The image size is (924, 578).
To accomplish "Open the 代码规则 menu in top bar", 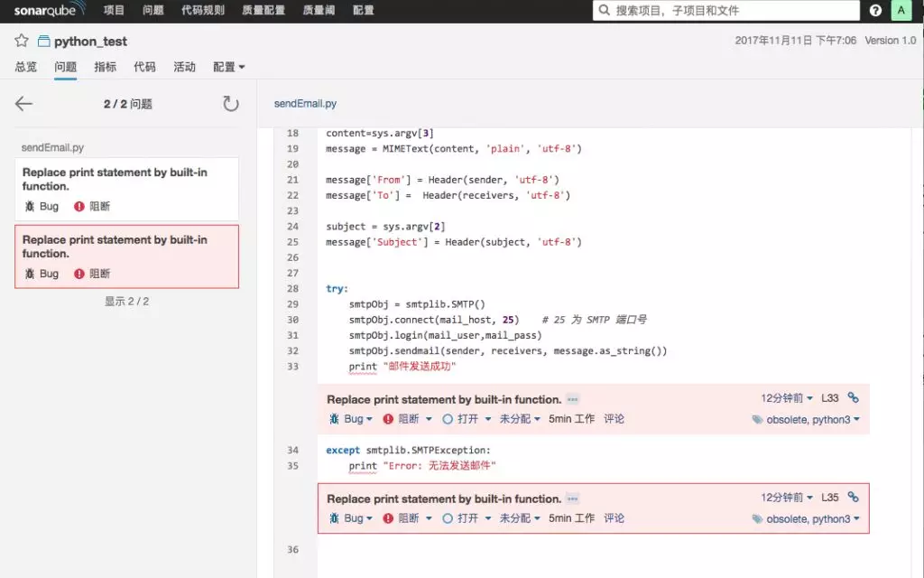I will [203, 11].
